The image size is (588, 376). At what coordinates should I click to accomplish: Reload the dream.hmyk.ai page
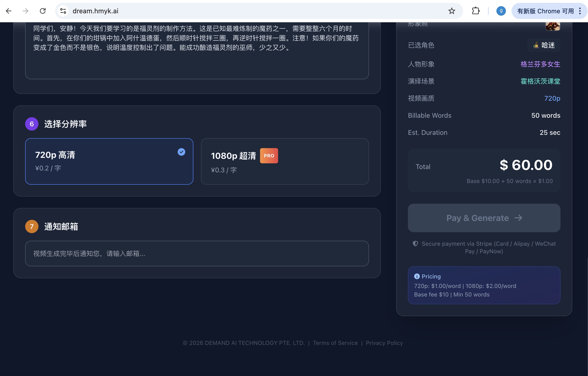(x=43, y=11)
